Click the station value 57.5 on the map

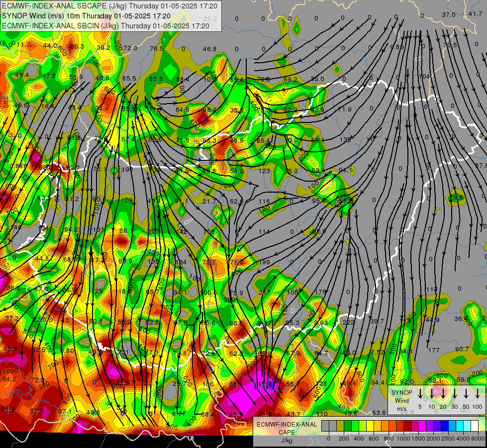coord(37,411)
